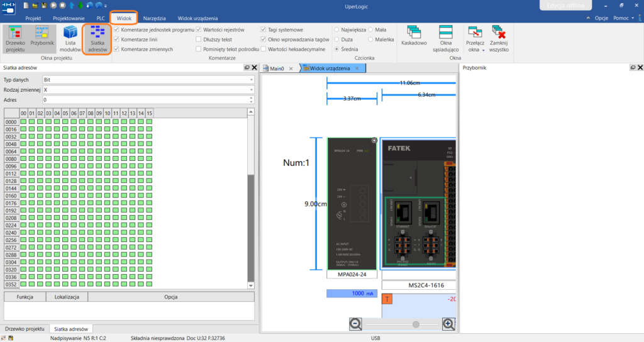Open Lista modułów window
The image size is (644, 342).
70,40
